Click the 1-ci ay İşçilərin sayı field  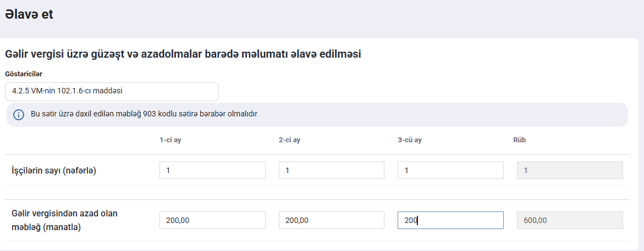212,170
